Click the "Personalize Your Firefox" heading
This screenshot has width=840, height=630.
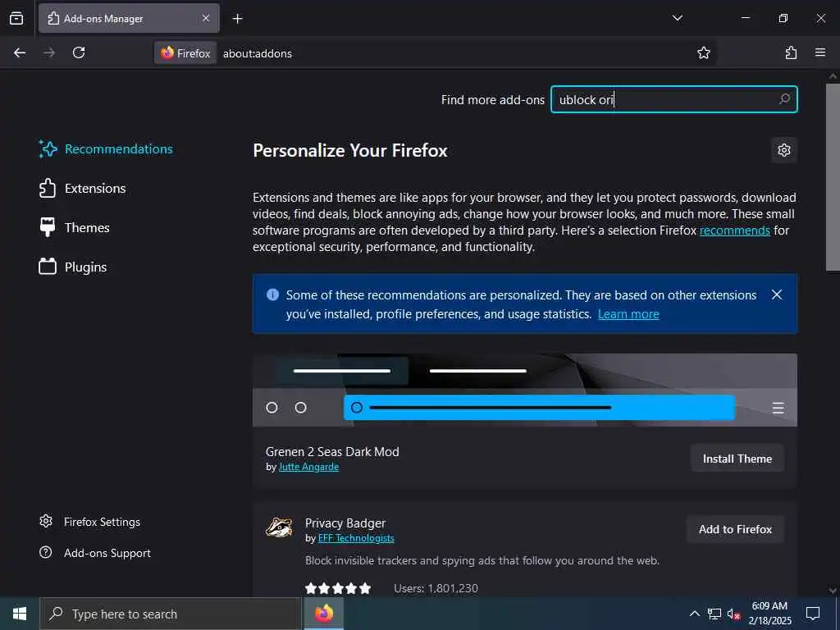[x=349, y=151]
